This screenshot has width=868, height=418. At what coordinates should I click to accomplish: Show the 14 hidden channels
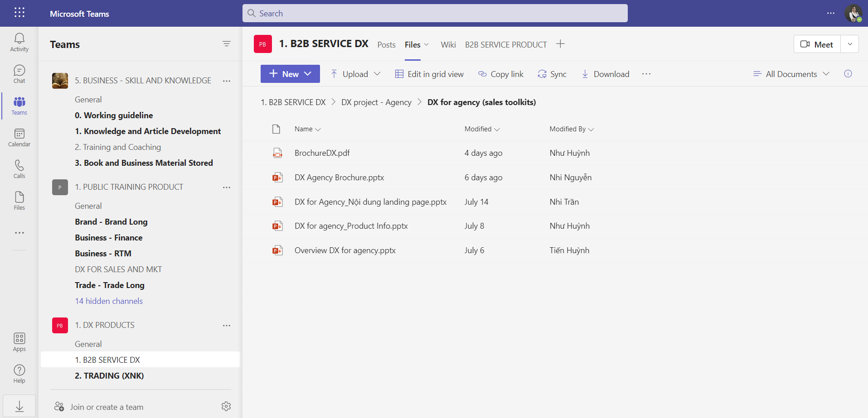109,301
